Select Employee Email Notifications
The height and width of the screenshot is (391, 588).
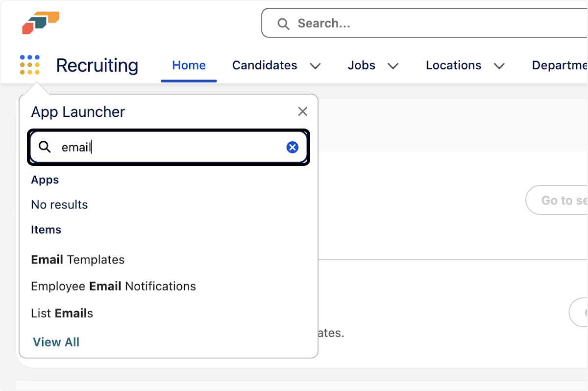tap(113, 286)
